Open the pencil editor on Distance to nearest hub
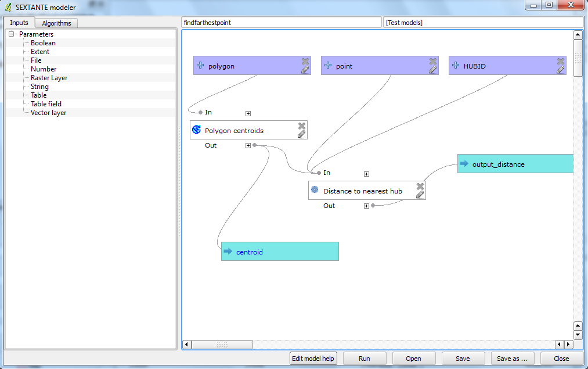The image size is (588, 369). point(420,195)
